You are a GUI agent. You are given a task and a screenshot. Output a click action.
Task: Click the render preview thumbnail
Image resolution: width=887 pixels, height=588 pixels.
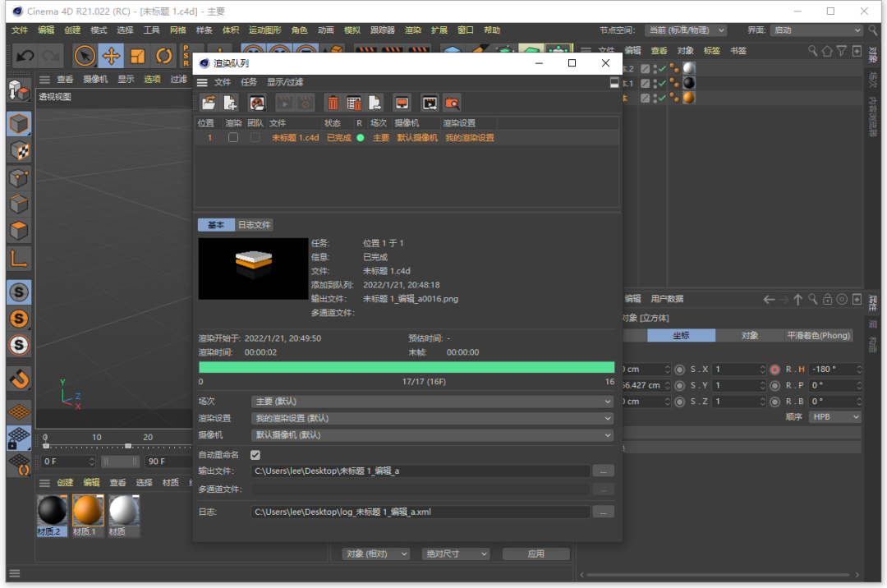click(x=253, y=269)
